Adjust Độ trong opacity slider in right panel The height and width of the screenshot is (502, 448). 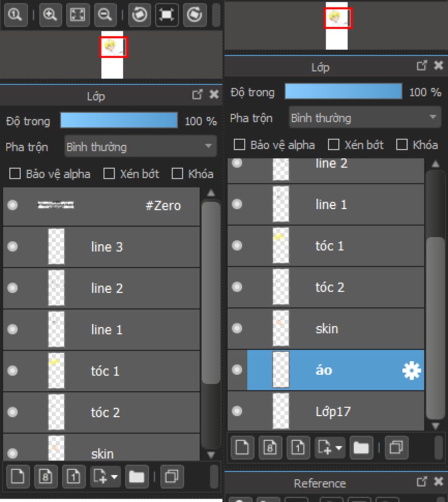point(343,91)
